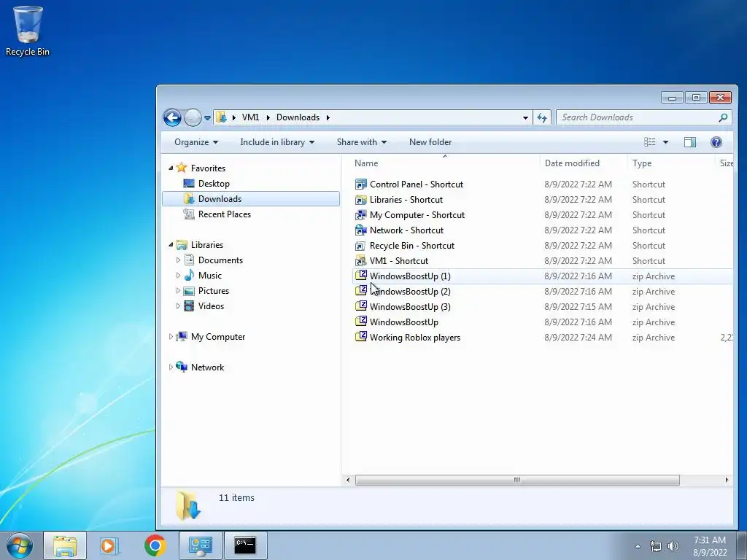
Task: Open the dropdown arrow after Downloads breadcrumb
Action: (x=328, y=117)
